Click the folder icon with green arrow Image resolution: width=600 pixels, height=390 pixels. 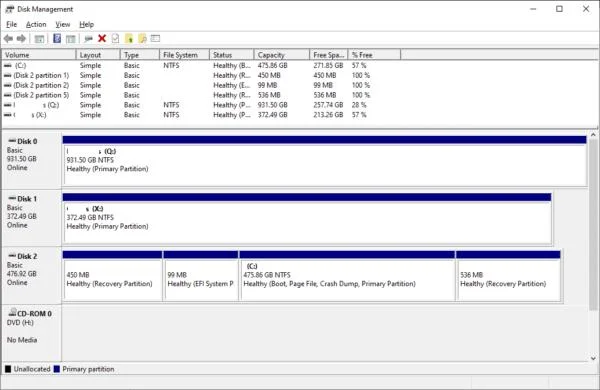tap(129, 39)
